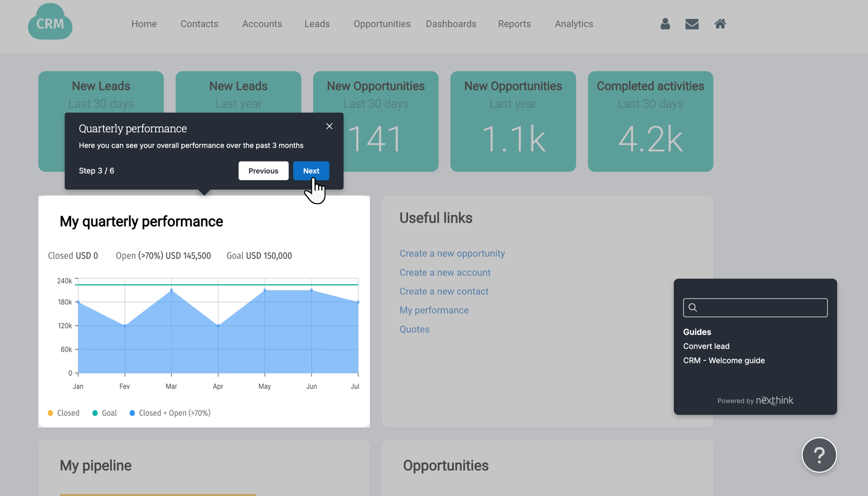Toggle the Closed + Open legend series
The image size is (868, 496).
tap(170, 413)
